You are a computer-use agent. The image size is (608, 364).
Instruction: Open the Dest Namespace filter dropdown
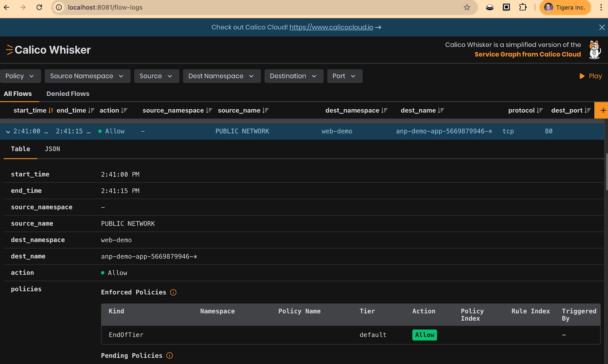(x=222, y=76)
